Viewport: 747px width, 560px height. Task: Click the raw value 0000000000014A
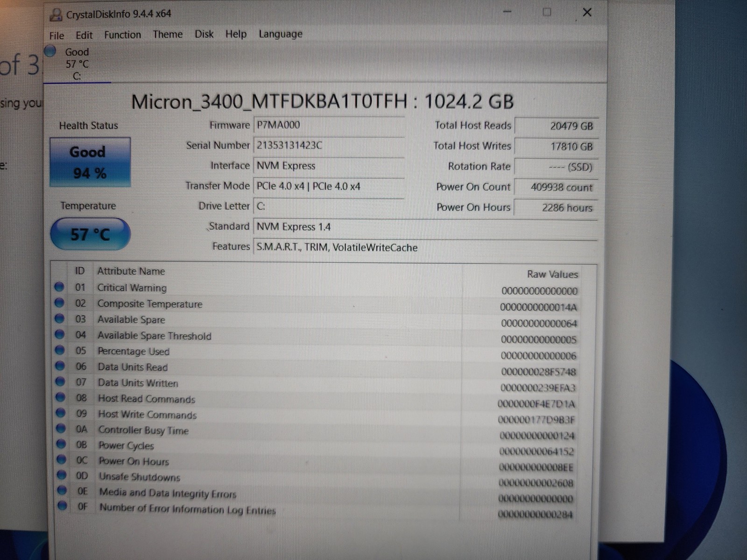pos(538,308)
